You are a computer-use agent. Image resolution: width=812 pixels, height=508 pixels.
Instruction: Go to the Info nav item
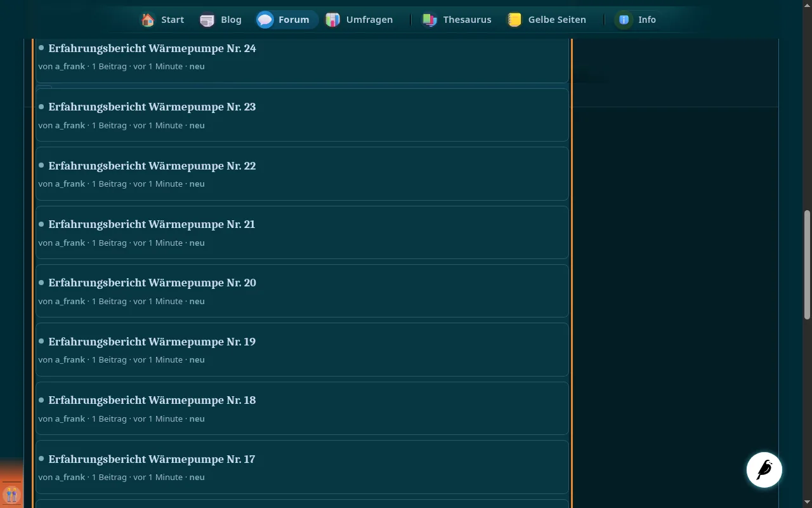[x=637, y=20]
